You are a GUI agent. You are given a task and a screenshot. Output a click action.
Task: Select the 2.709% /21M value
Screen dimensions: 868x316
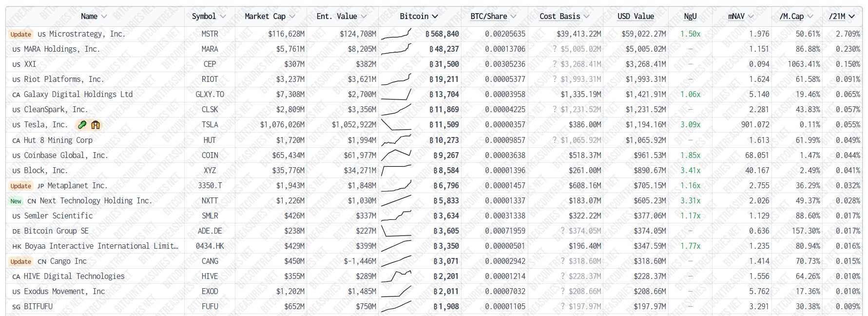tap(848, 34)
